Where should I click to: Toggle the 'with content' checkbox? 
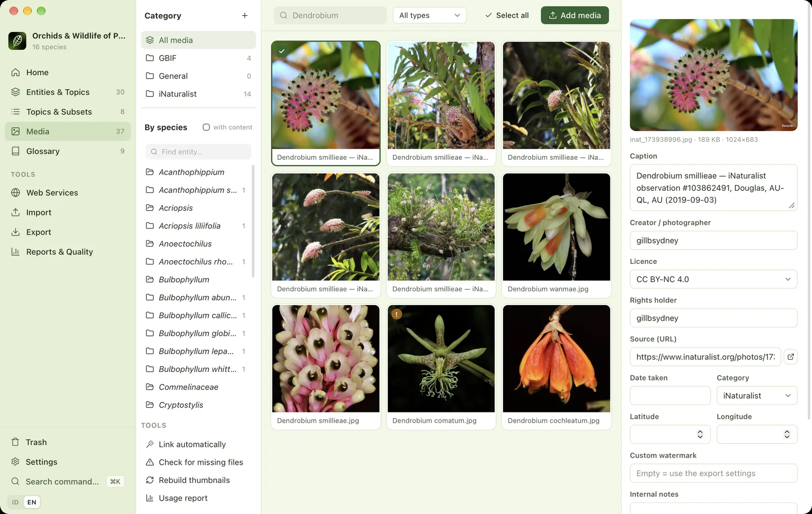coord(206,127)
